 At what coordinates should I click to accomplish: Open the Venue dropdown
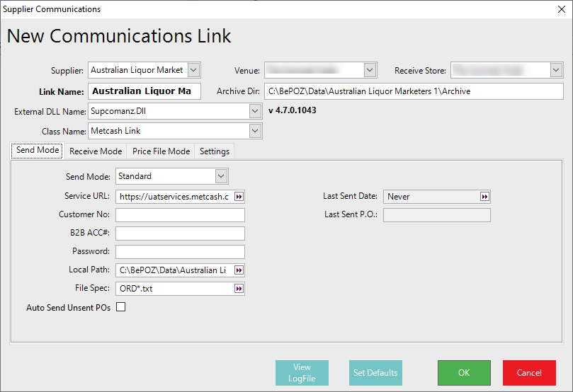tap(370, 70)
